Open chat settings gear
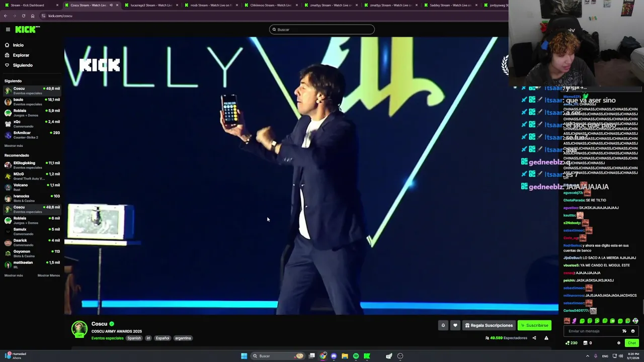 click(619, 343)
